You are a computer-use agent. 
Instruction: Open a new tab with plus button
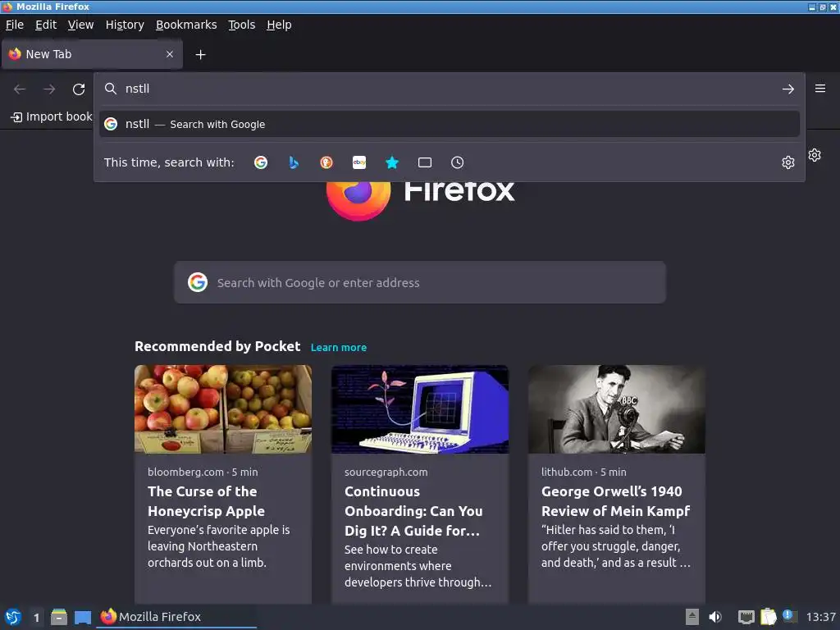(x=200, y=55)
